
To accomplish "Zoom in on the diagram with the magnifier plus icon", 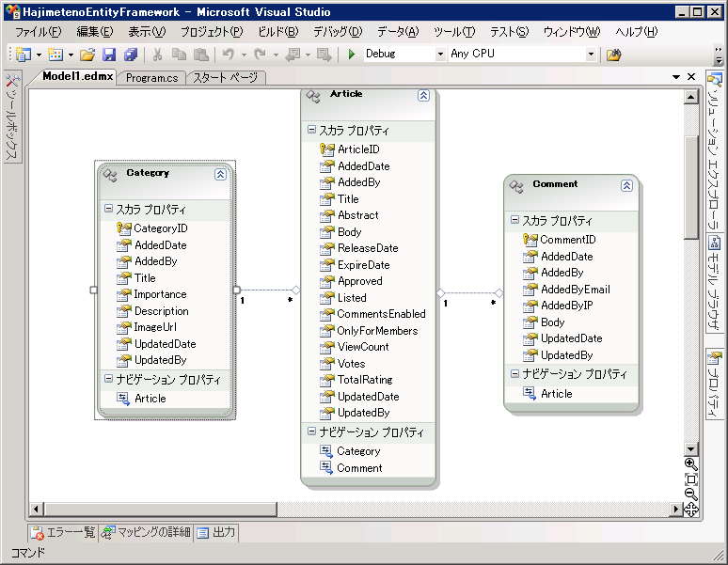I will tap(691, 463).
